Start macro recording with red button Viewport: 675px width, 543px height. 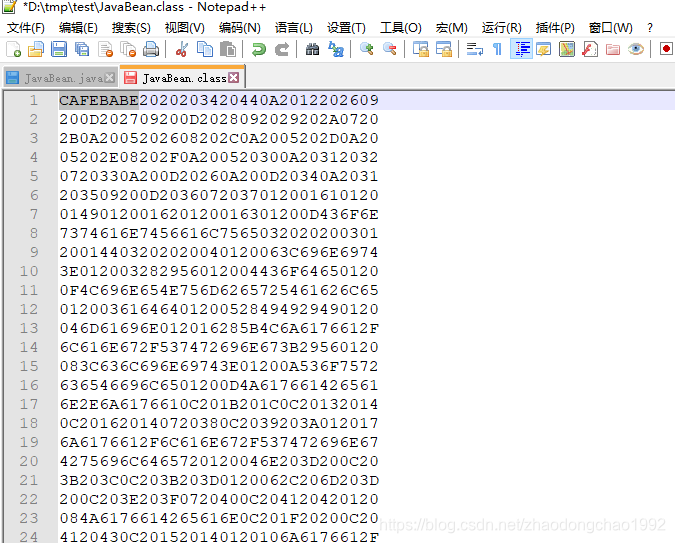pyautogui.click(x=666, y=49)
